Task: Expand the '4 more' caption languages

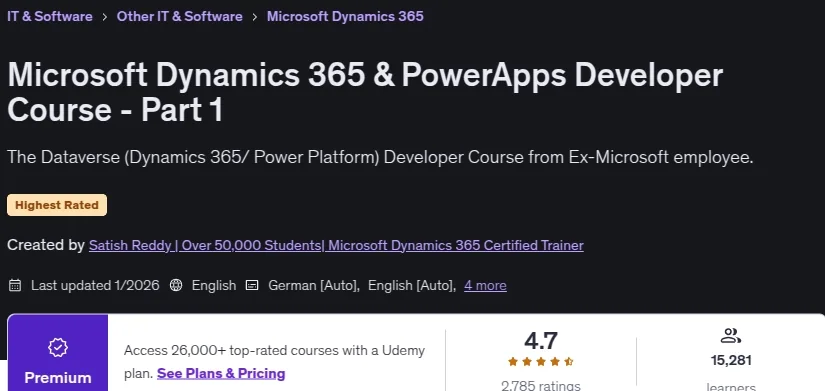Action: click(x=485, y=285)
